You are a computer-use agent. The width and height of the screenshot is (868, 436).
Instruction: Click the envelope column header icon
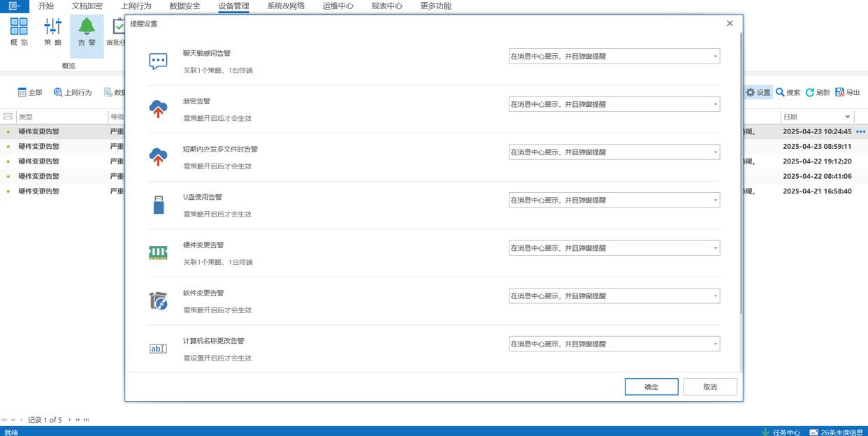tap(8, 117)
